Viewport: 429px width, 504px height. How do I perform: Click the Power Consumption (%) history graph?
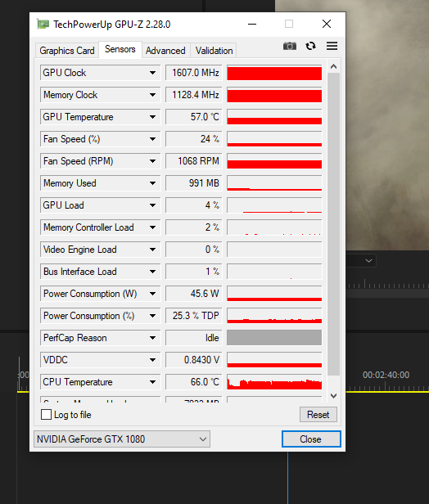click(274, 316)
